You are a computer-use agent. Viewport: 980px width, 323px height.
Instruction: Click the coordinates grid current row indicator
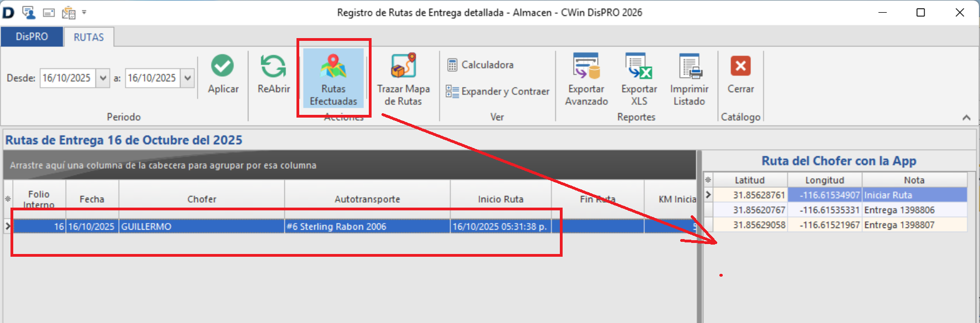pyautogui.click(x=708, y=195)
